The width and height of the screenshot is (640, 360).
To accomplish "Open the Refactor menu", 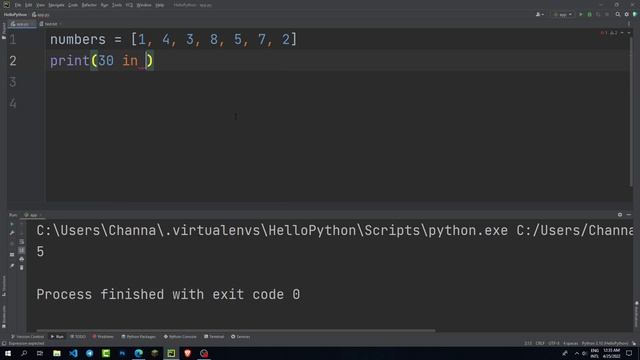I will [89, 5].
